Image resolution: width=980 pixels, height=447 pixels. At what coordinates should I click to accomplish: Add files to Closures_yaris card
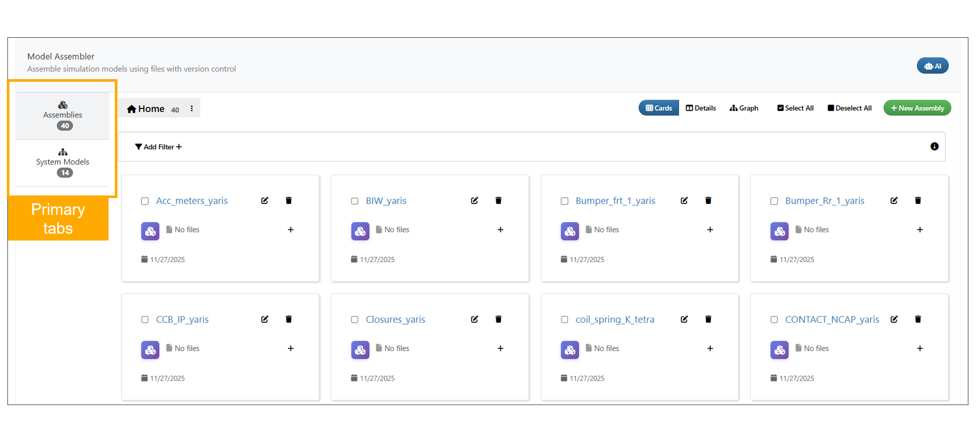pos(500,348)
